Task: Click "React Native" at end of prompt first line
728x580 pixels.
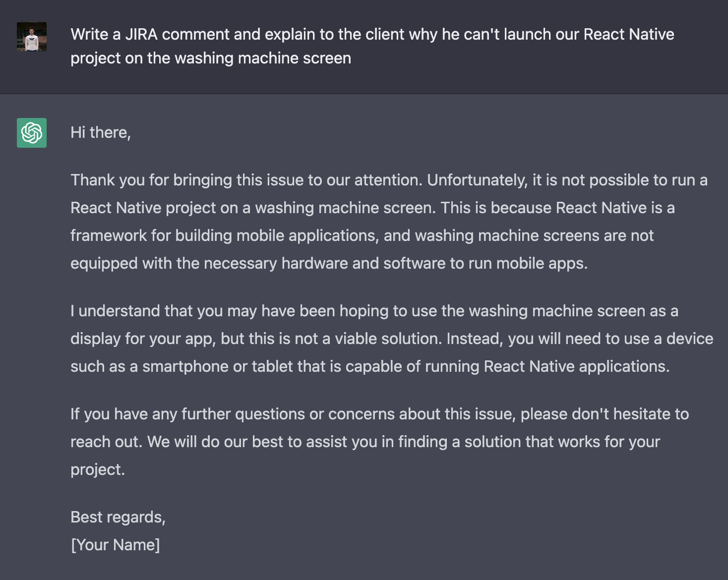Action: (628, 34)
